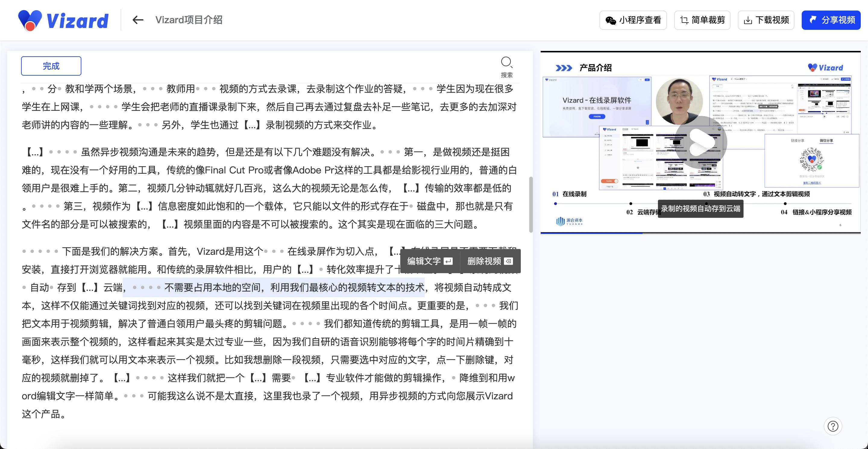This screenshot has height=449, width=868.
Task: Open 小程序查看 mini program view
Action: coord(633,20)
